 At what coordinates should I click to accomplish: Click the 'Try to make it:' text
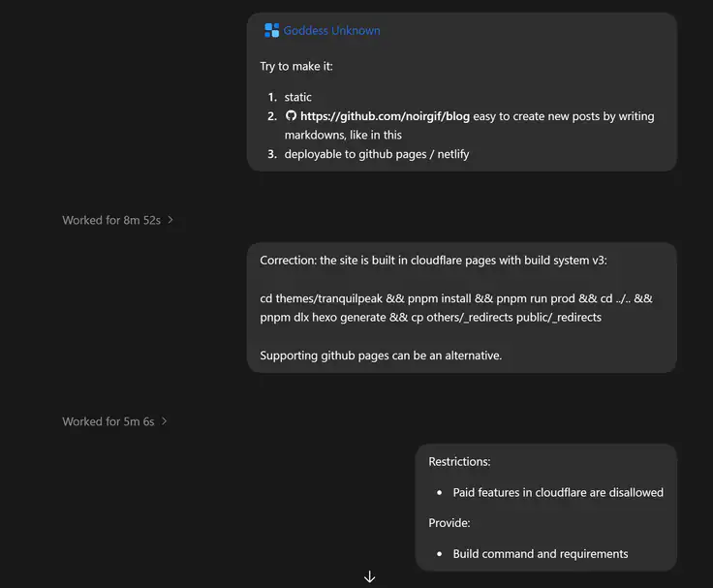(296, 67)
